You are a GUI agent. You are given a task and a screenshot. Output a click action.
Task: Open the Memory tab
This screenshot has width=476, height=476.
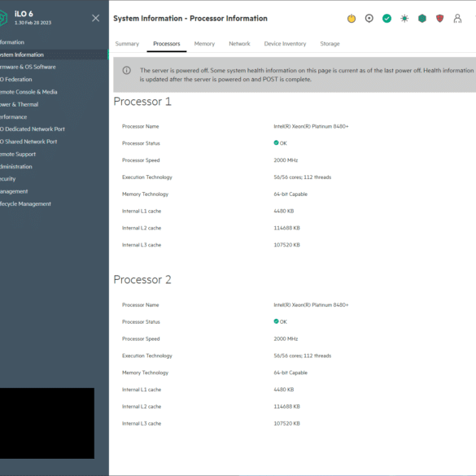[x=204, y=44]
